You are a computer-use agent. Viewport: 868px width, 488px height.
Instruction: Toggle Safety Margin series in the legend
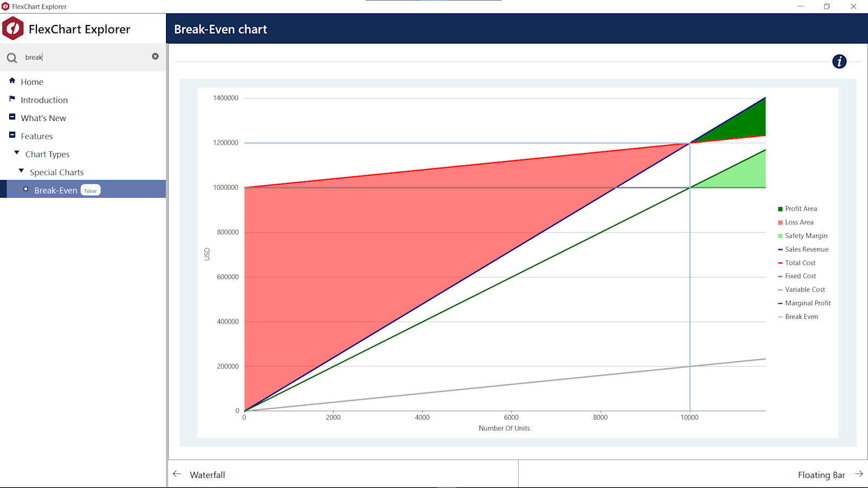pos(803,236)
